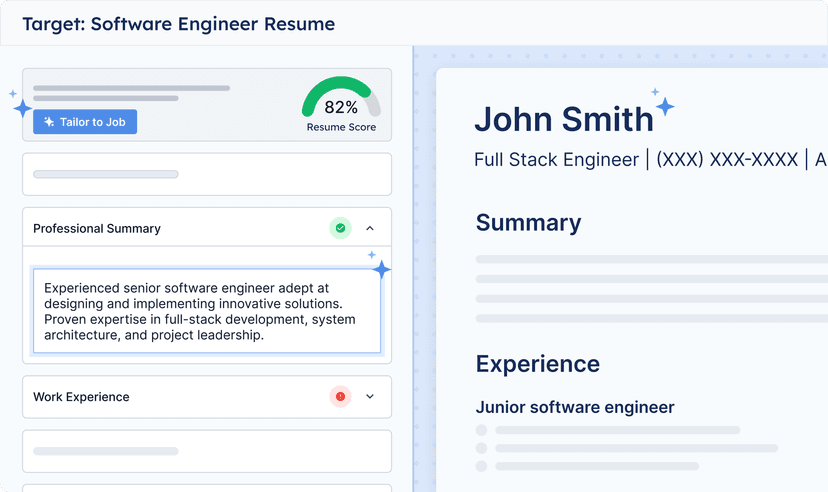Click the 82% Resume Score gauge
This screenshot has height=492, width=828.
[x=341, y=104]
